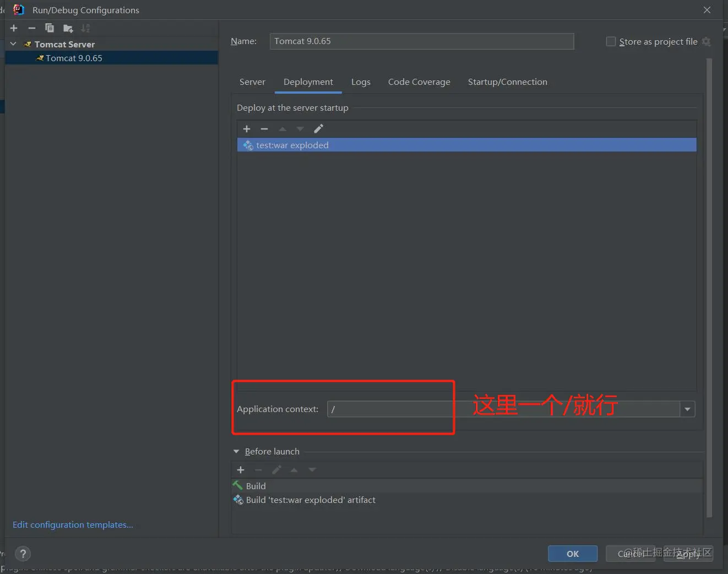Screen dimensions: 728x574
Task: Open the Help question mark button
Action: 23,554
